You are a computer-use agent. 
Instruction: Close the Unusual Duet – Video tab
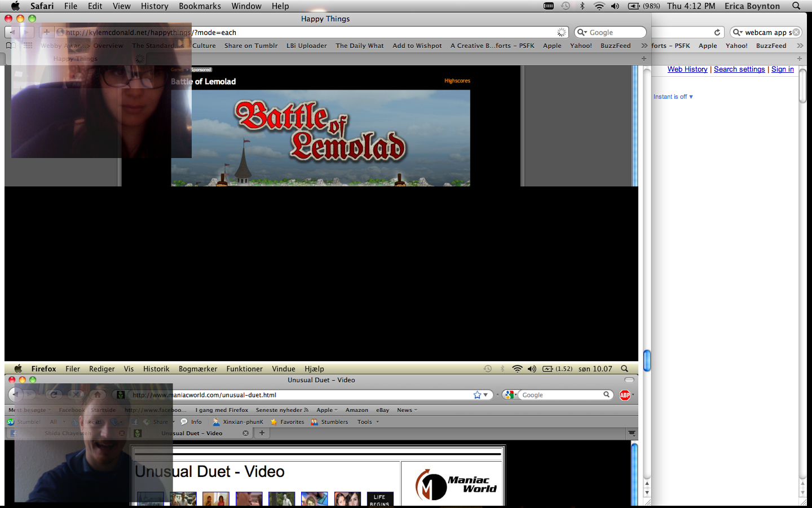[245, 433]
